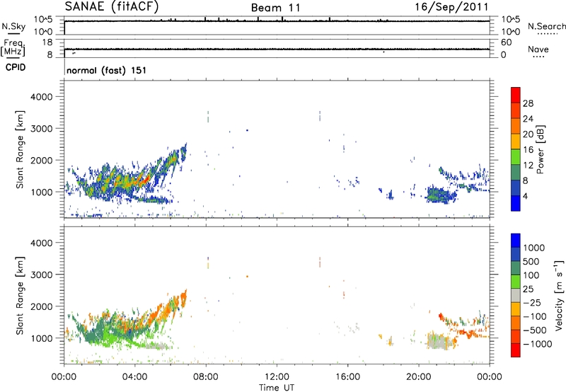Click the red bottom of the velocity color bar
Screen dimensions: 566x392
click(x=516, y=350)
